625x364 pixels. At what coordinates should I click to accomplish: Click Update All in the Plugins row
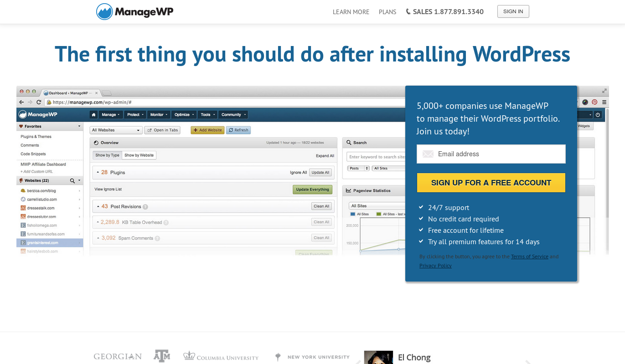coord(320,173)
